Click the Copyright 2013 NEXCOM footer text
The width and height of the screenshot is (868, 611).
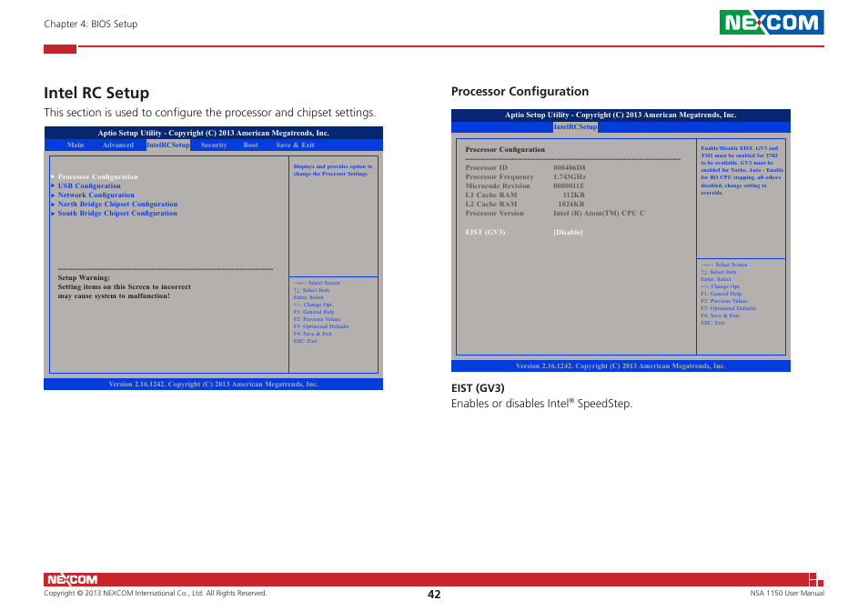coord(155,594)
